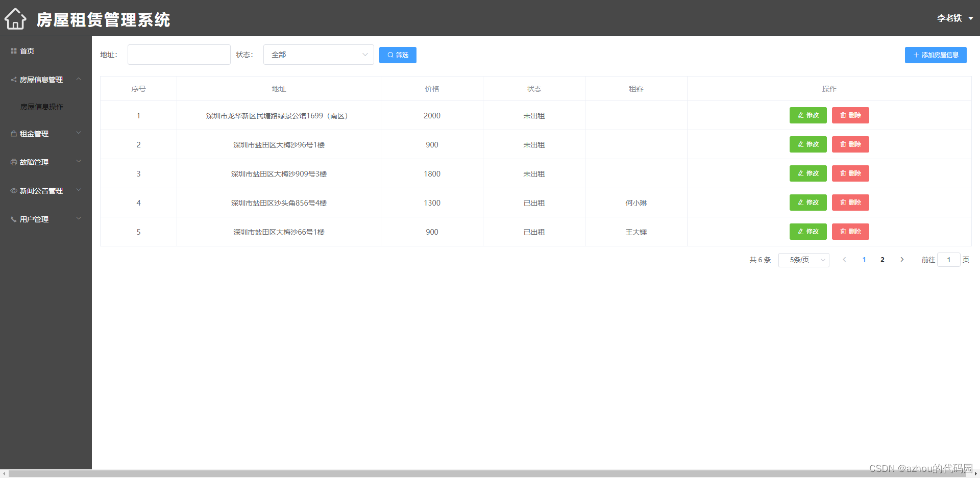This screenshot has height=478, width=980.
Task: Click 删除 for 大梅沙96号1楼 row
Action: [x=850, y=144]
